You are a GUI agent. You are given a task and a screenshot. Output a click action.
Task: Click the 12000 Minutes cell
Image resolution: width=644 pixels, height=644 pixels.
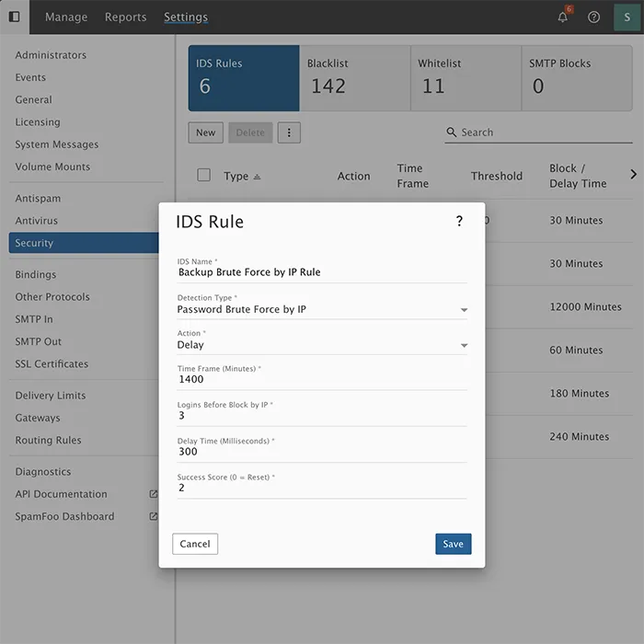586,306
